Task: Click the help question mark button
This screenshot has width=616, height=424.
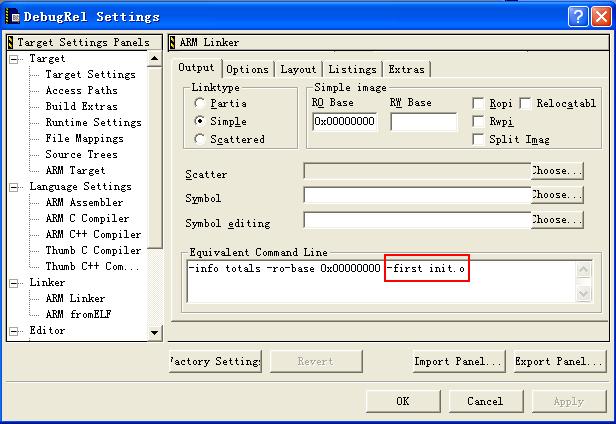Action: coord(578,17)
